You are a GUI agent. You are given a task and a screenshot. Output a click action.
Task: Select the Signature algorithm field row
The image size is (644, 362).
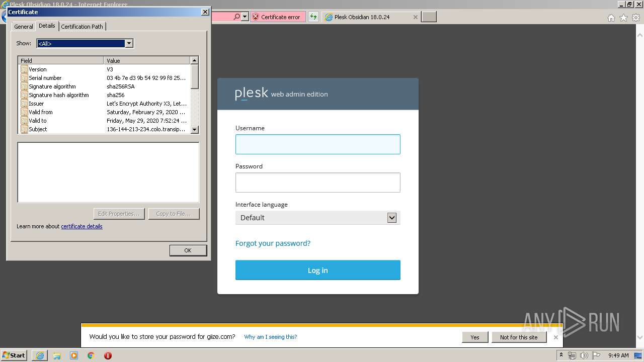(x=104, y=86)
